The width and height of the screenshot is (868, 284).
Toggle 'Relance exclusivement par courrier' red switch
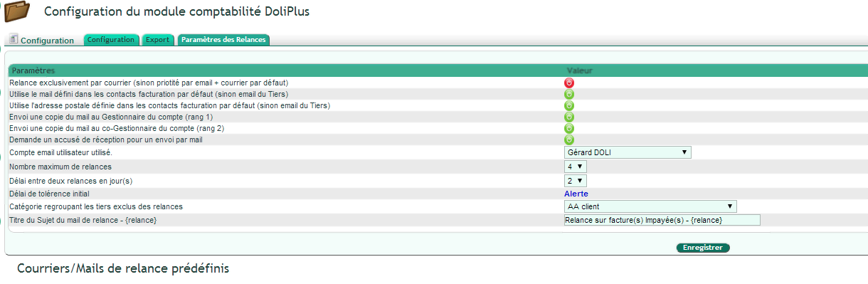[x=569, y=83]
